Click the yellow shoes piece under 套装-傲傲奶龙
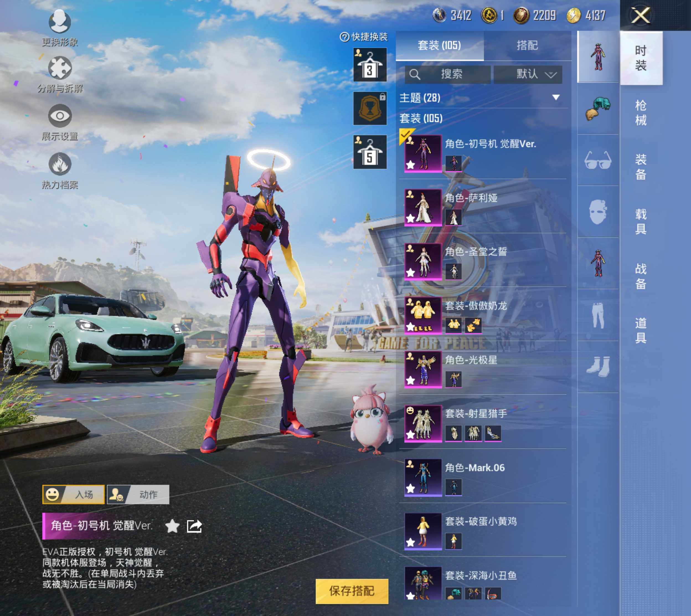 pyautogui.click(x=473, y=325)
